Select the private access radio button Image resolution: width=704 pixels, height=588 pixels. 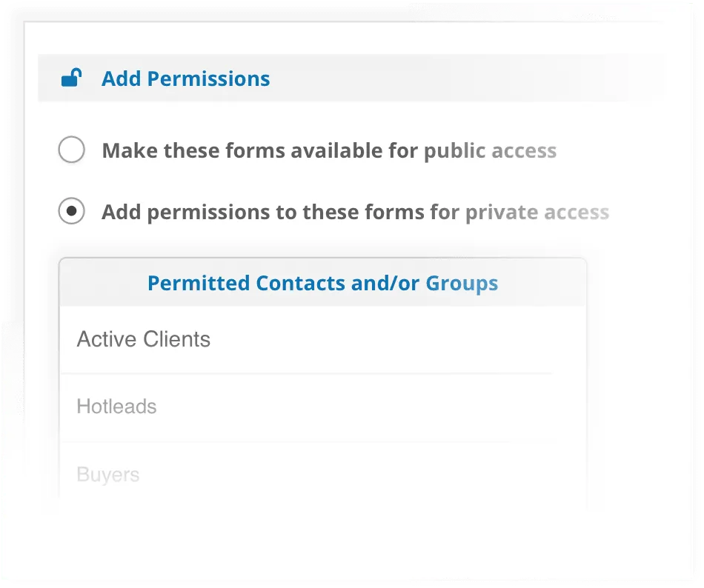tap(71, 212)
